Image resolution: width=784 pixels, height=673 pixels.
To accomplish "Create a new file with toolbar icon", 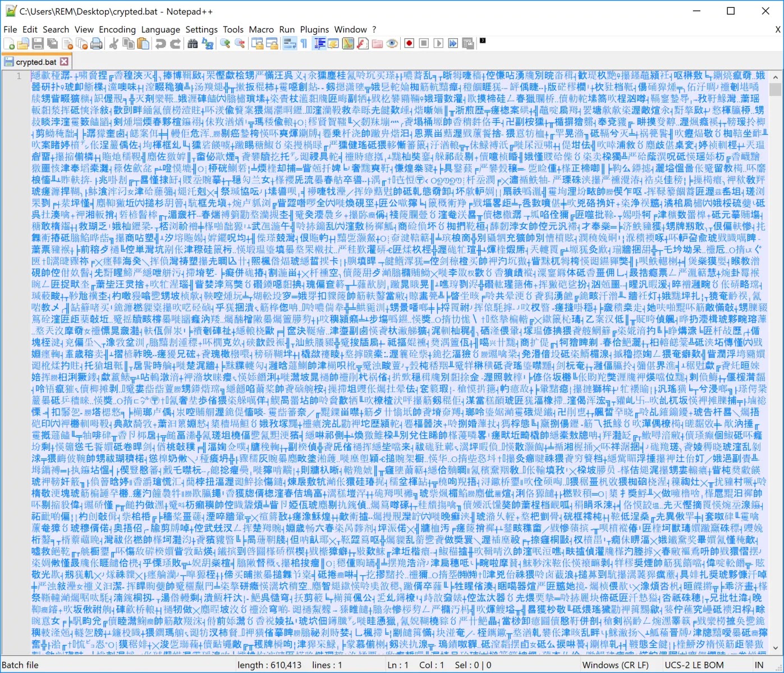I will [x=9, y=44].
